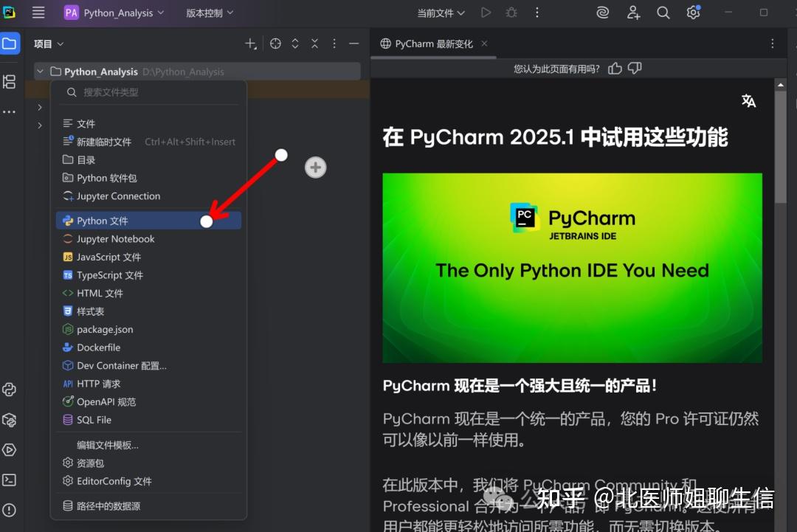Click the Debug bug icon

tap(511, 13)
